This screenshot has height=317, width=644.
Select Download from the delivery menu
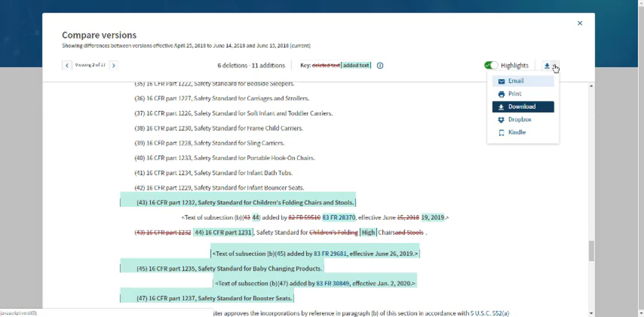pos(522,107)
